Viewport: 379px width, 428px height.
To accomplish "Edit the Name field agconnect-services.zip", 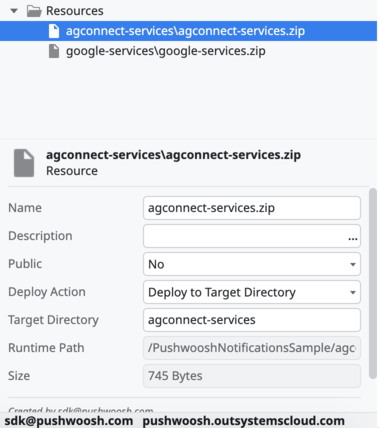I will point(252,208).
